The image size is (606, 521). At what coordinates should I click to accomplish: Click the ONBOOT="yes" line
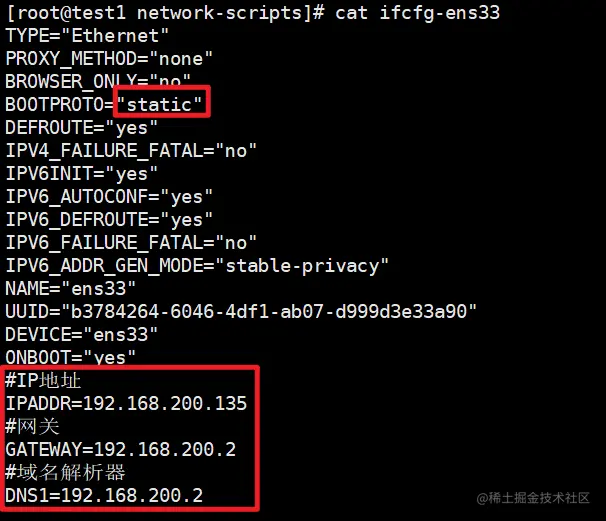71,358
